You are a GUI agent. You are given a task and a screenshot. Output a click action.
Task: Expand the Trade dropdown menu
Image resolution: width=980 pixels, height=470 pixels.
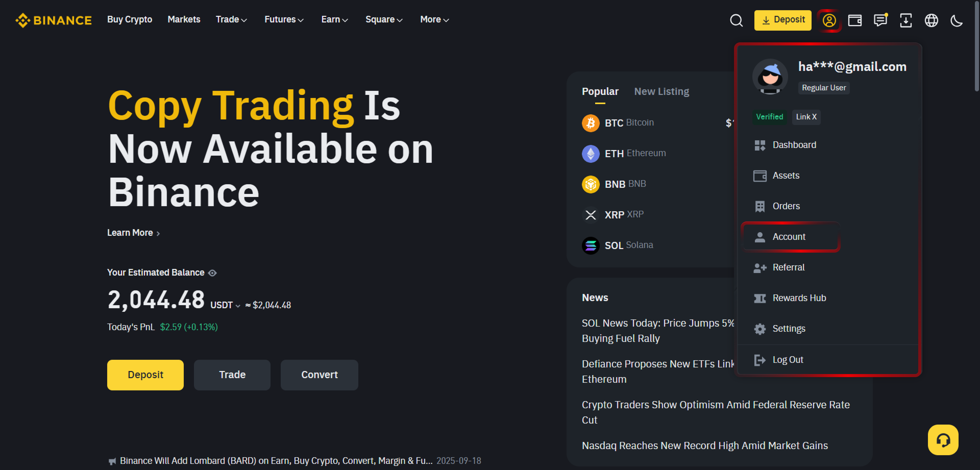[231, 19]
